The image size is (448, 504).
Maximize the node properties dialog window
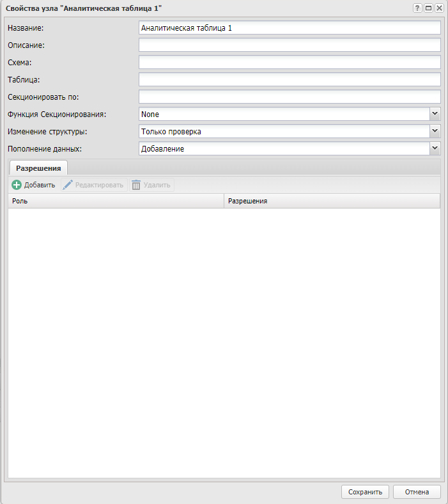[428, 8]
